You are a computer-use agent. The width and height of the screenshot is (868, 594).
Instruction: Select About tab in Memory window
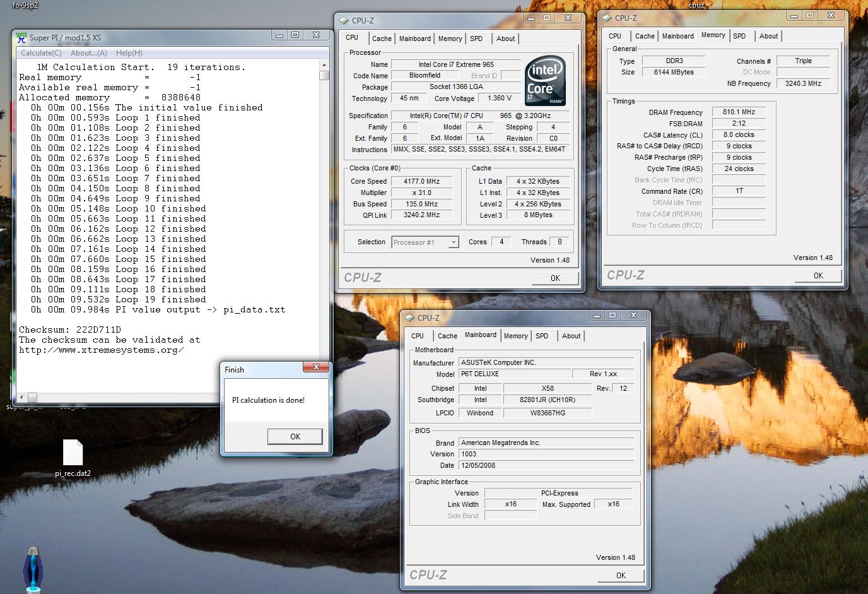(x=769, y=36)
